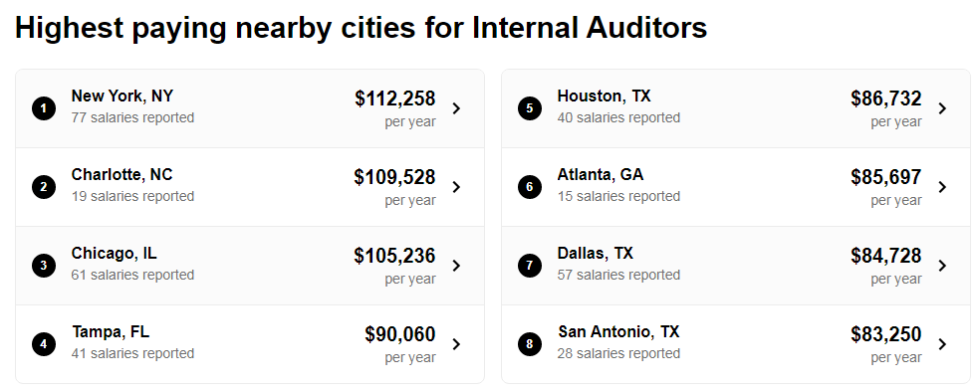
Task: Click the rank 7 badge for Dallas
Action: point(530,266)
